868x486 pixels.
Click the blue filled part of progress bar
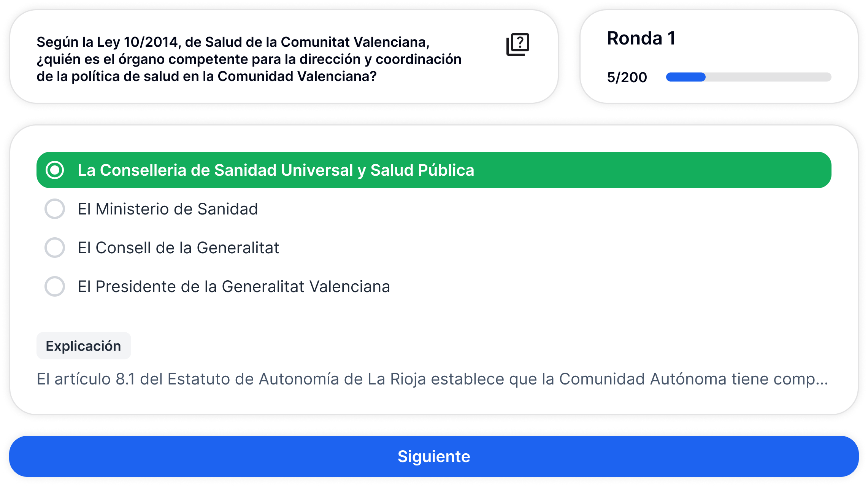[x=686, y=77]
